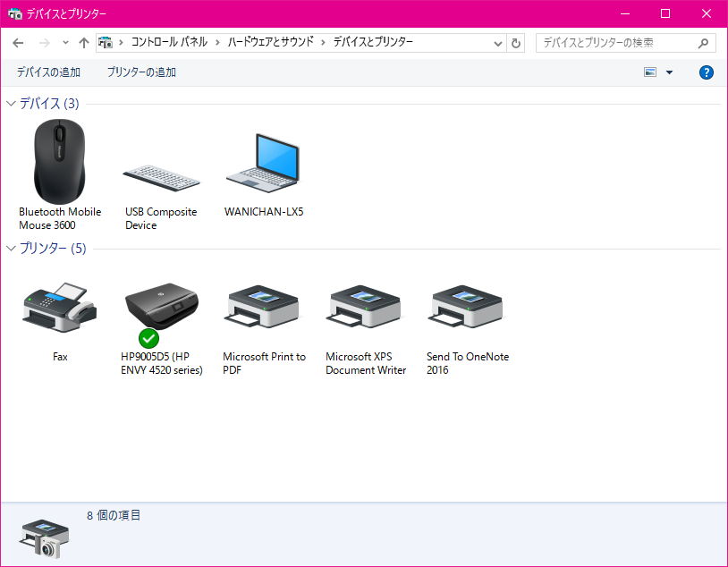The image size is (728, 567).
Task: Navigate to コントロール パネル breadcrumb
Action: coord(169,42)
